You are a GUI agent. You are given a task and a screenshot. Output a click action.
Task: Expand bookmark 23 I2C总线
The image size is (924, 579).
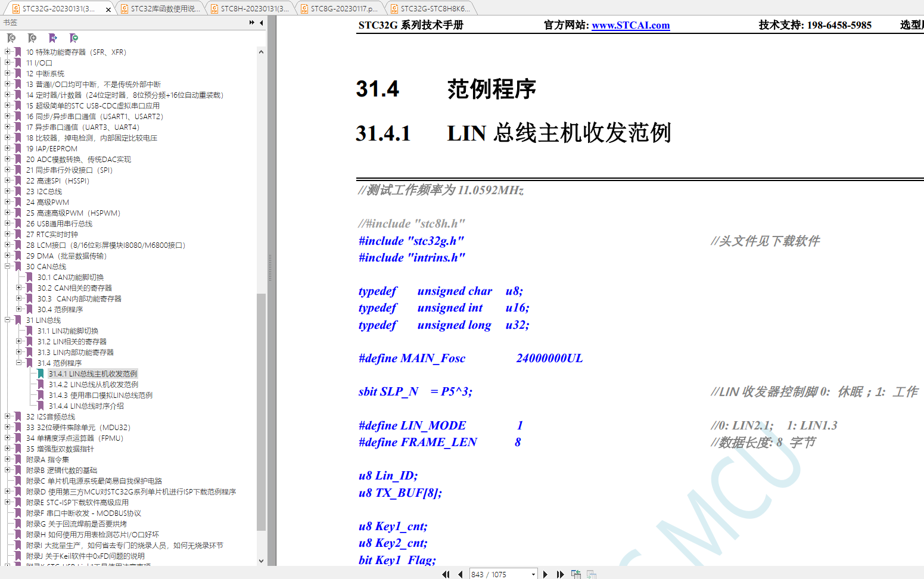8,191
